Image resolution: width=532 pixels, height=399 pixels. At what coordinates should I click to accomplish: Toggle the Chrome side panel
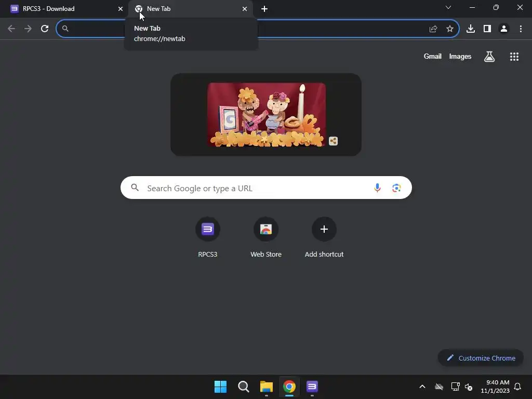point(487,29)
